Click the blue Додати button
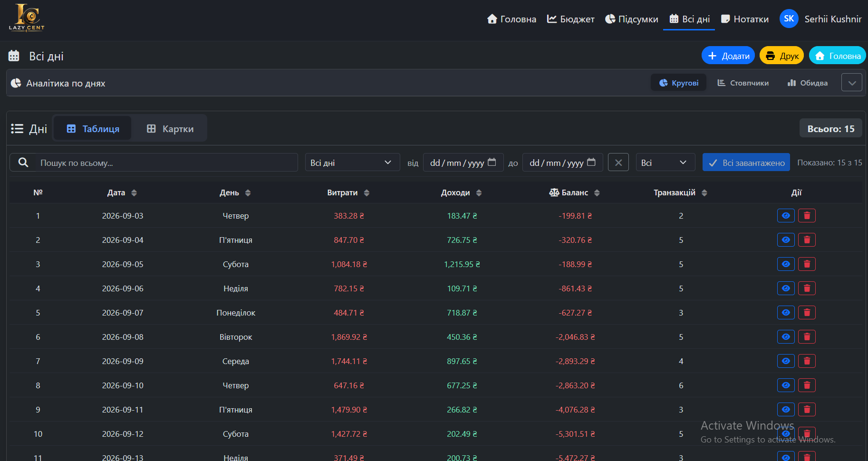 tap(728, 56)
